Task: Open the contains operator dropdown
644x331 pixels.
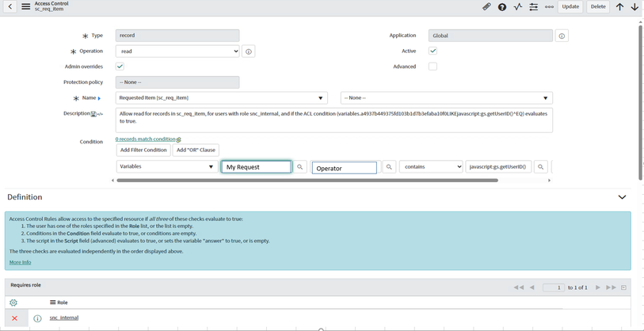Action: tap(431, 167)
